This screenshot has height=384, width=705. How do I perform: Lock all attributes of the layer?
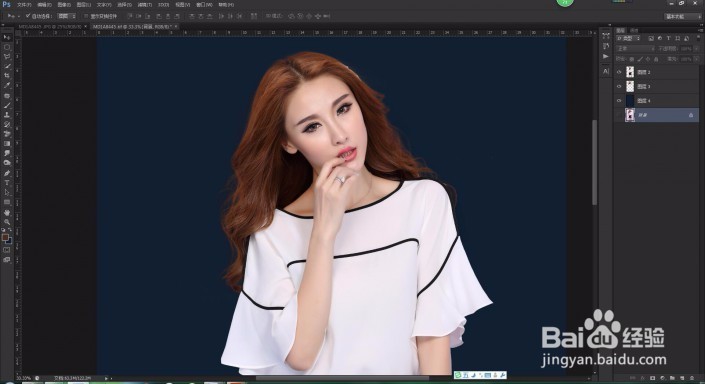(x=656, y=59)
